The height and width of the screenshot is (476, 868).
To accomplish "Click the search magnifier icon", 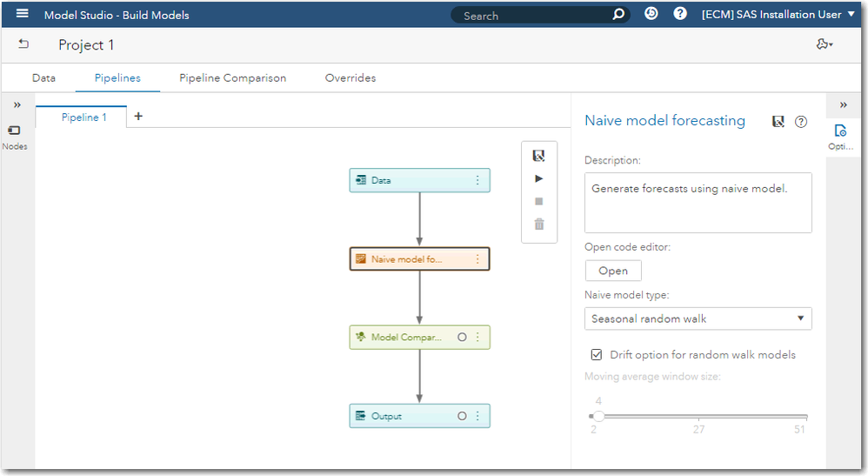I will tap(618, 15).
